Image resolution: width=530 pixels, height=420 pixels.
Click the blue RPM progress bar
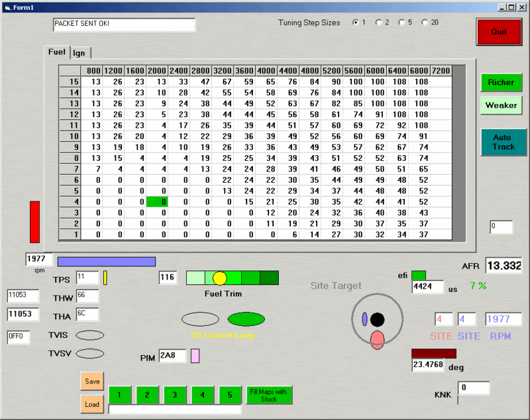coord(107,262)
